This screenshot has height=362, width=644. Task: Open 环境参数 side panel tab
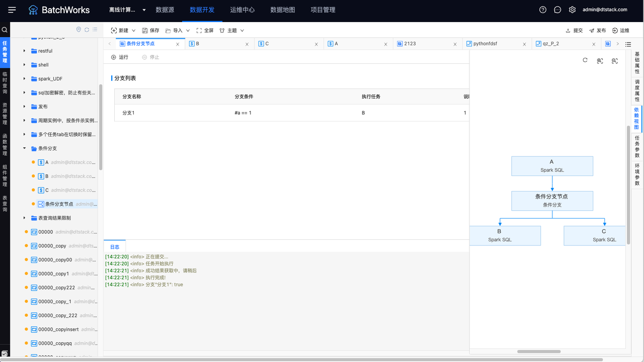pyautogui.click(x=637, y=174)
